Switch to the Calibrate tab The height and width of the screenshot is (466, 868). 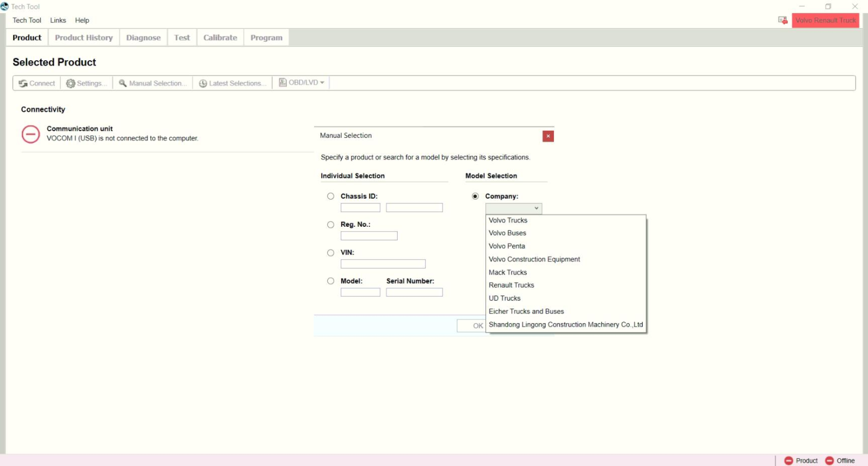coord(220,37)
